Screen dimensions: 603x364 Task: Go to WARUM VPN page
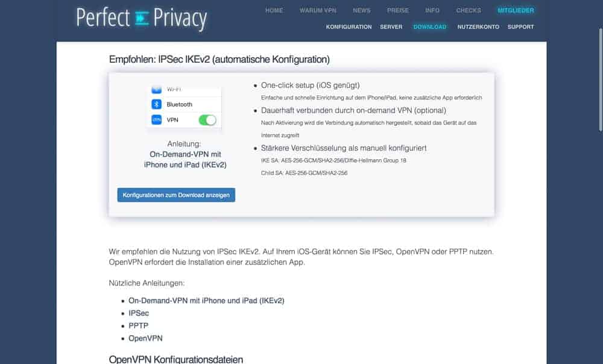click(x=318, y=10)
